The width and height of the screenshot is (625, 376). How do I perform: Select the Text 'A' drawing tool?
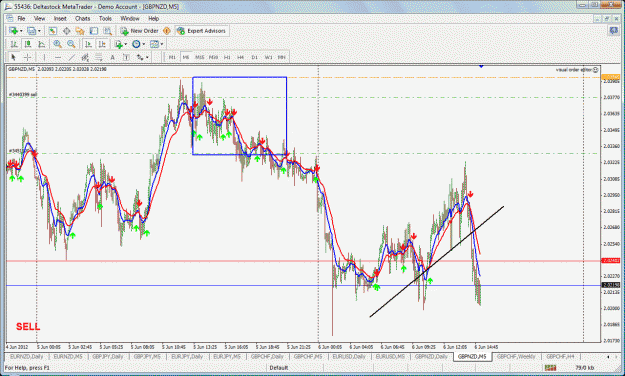pos(112,57)
